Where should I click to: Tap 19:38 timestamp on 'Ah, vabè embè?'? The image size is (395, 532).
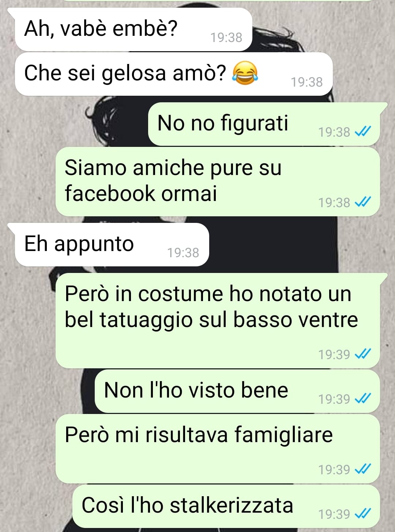tap(226, 37)
